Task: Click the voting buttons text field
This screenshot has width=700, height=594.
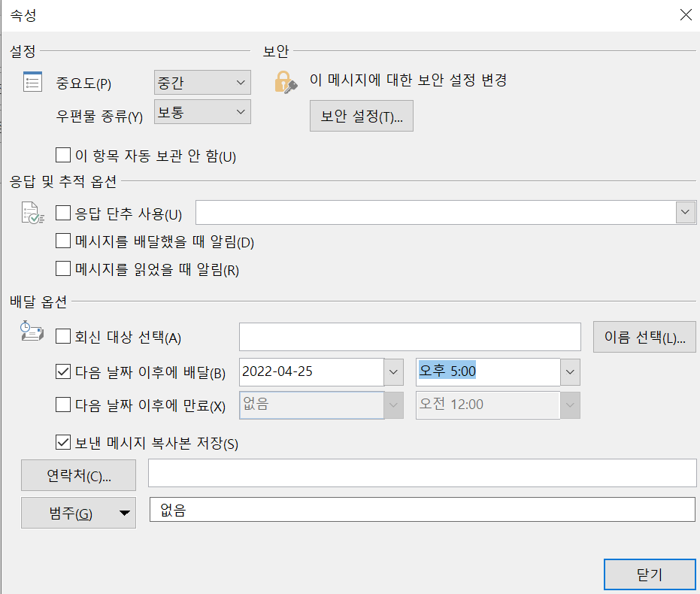Action: click(x=436, y=213)
